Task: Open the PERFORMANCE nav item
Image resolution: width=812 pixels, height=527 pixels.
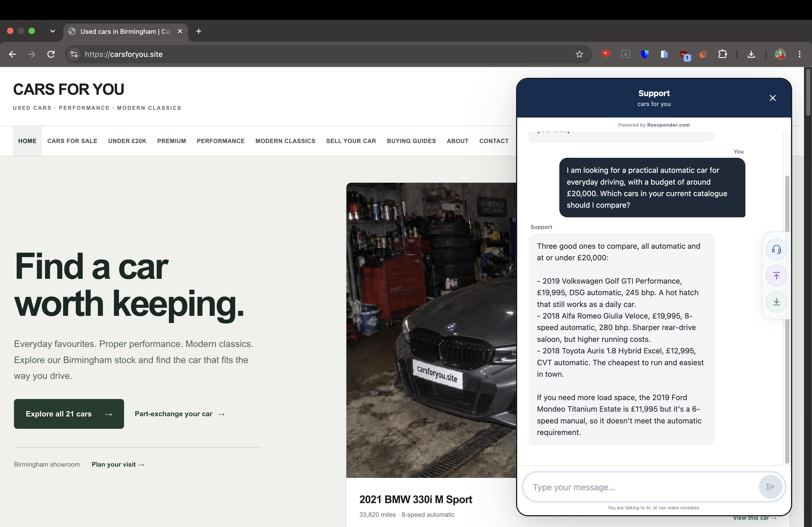Action: pos(221,141)
